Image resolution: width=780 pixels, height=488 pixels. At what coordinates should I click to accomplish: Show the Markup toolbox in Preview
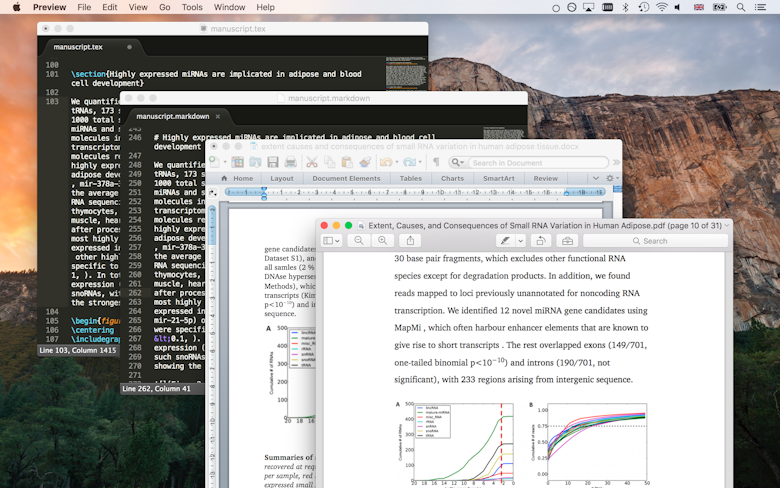point(567,241)
